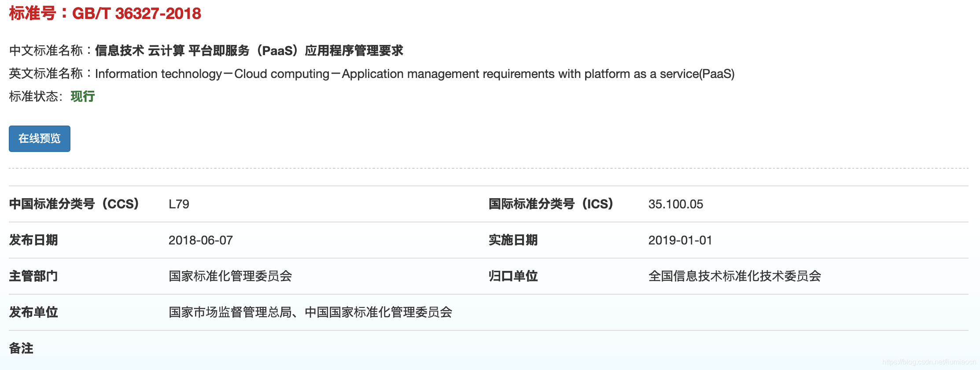Select the implementation date 2019-01-01
Screen dimensions: 980x370
coord(680,240)
